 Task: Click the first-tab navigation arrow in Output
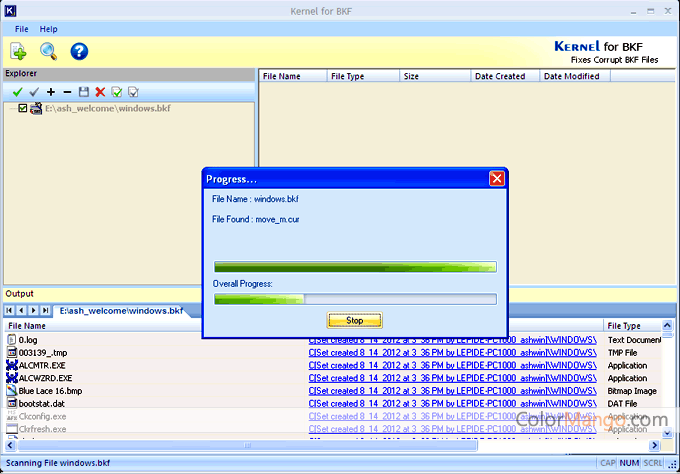10,311
